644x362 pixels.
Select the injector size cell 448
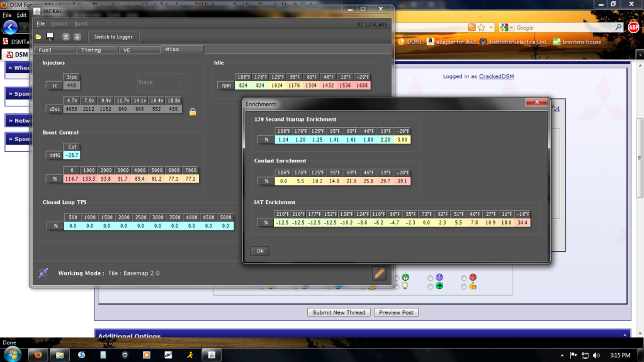click(x=72, y=86)
